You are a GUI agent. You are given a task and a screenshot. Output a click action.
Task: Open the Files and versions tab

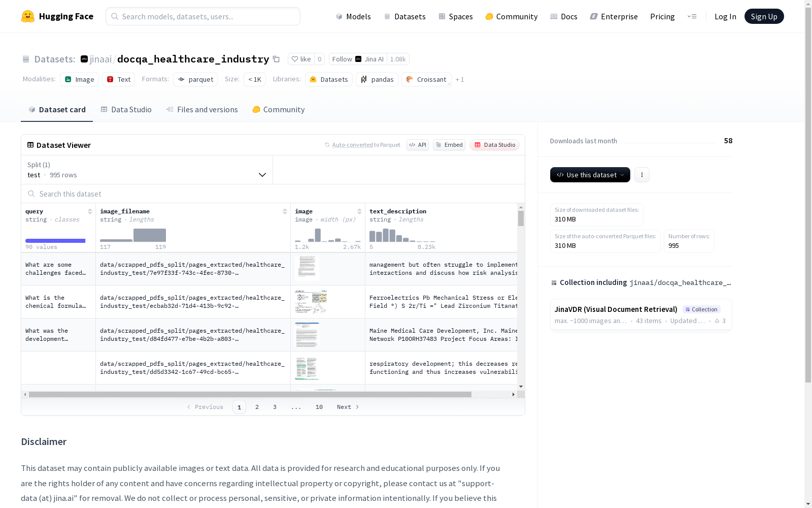[202, 110]
